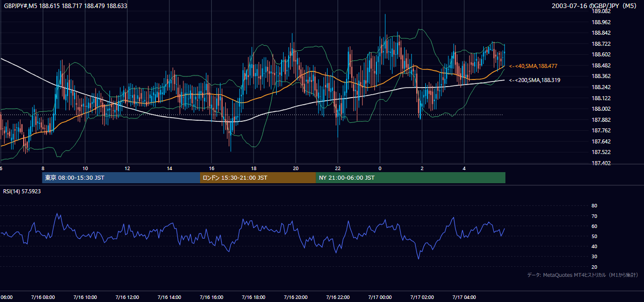
Task: Click hour tick 18 under the price chart
Action: (x=253, y=169)
